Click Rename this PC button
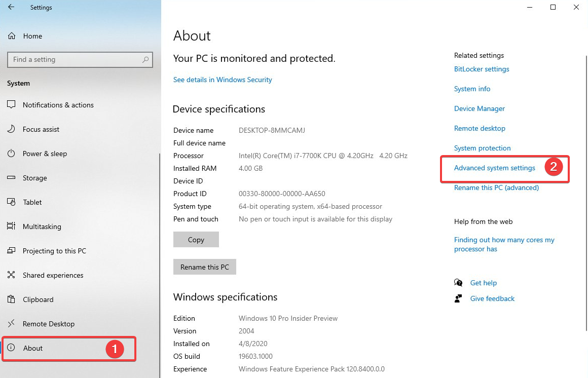 click(x=205, y=267)
